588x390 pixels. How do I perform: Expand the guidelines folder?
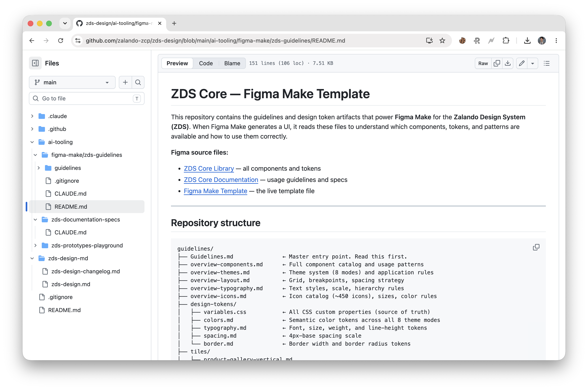click(39, 168)
